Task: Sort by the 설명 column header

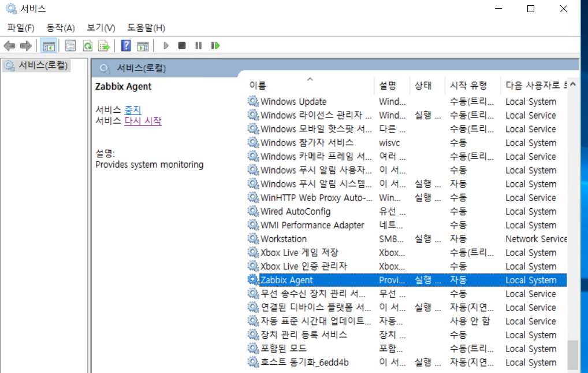Action: [392, 85]
